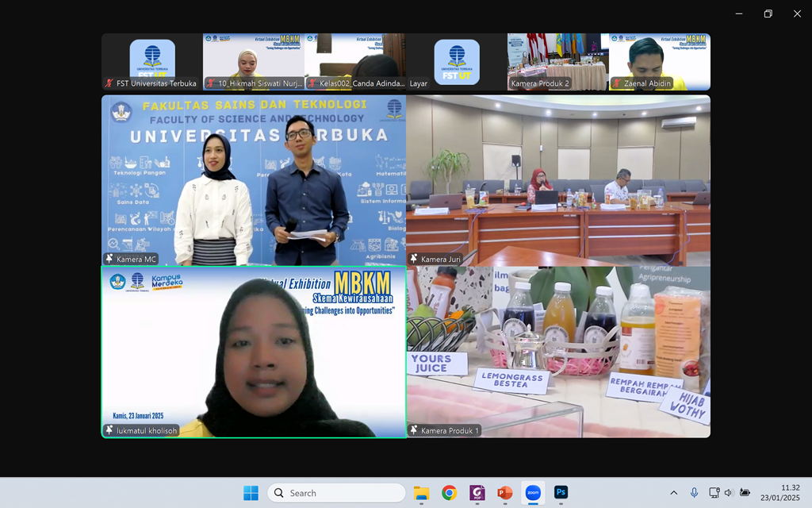This screenshot has height=508, width=812.
Task: Select the Kamera MC video tile
Action: pos(254,180)
